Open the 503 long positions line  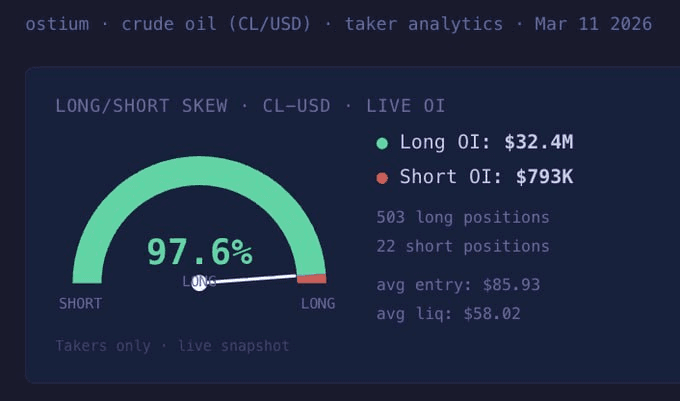(x=463, y=217)
